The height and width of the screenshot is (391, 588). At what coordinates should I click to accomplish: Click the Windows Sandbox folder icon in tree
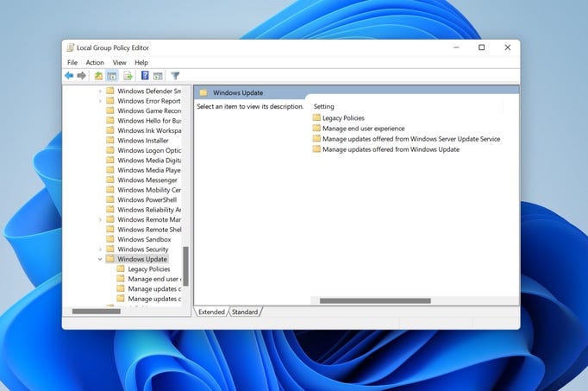pos(110,239)
